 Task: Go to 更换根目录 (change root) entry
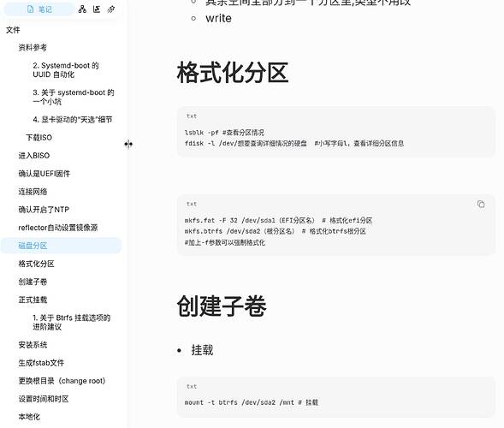62,381
